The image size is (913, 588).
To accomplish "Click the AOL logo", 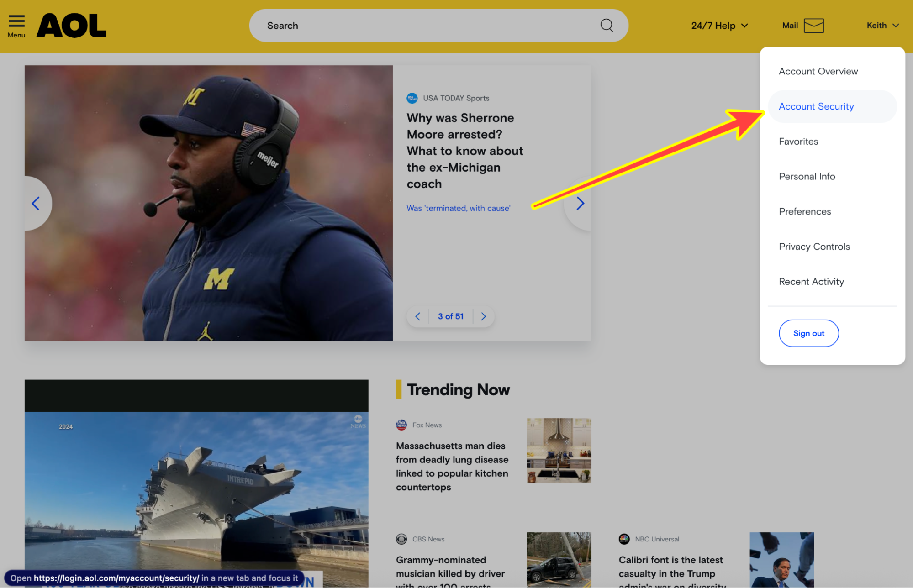I will coord(71,26).
